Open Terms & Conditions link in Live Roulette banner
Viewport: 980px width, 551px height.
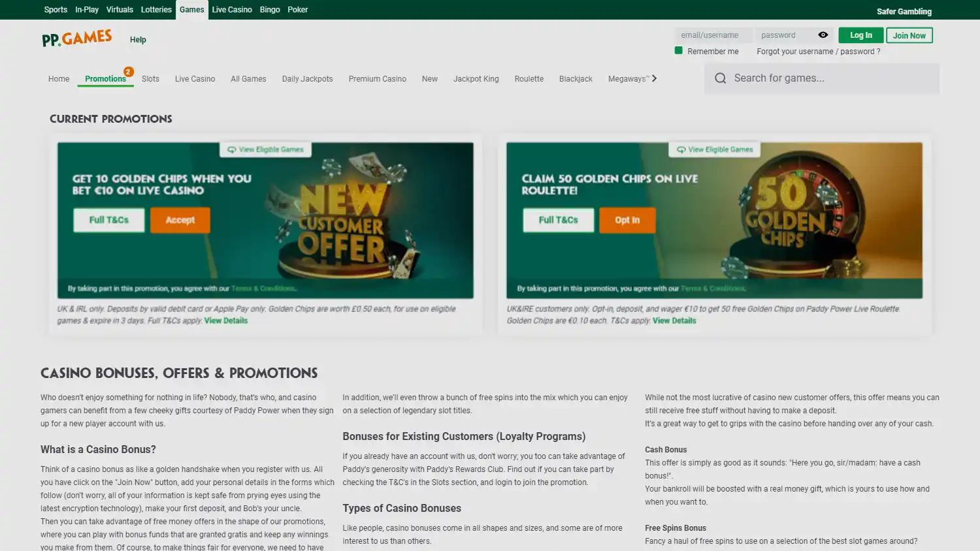[x=713, y=289]
